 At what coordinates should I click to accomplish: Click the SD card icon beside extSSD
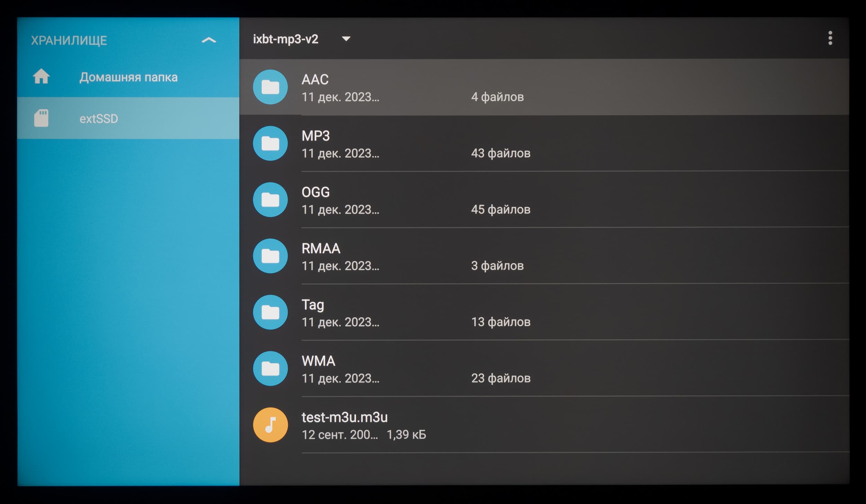[x=41, y=118]
